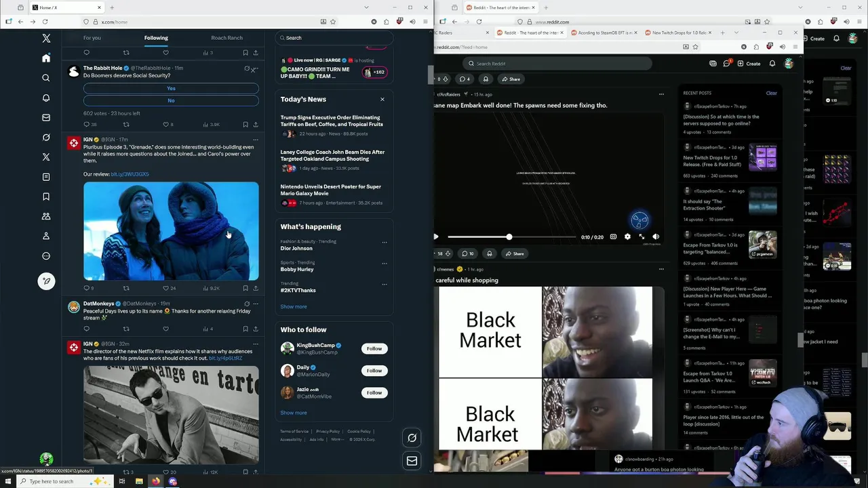Select the 'According to SteamDB EFT' browser tab

(605, 33)
